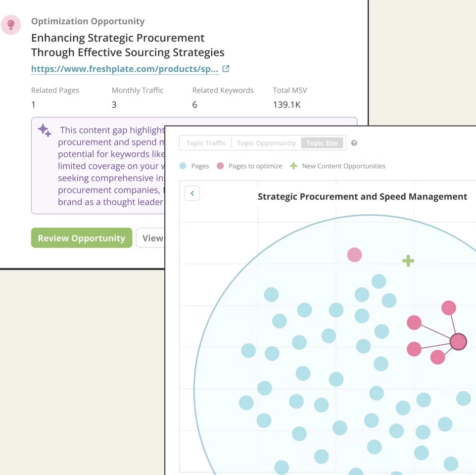Toggle the Pages to optimize legend item

pyautogui.click(x=249, y=166)
